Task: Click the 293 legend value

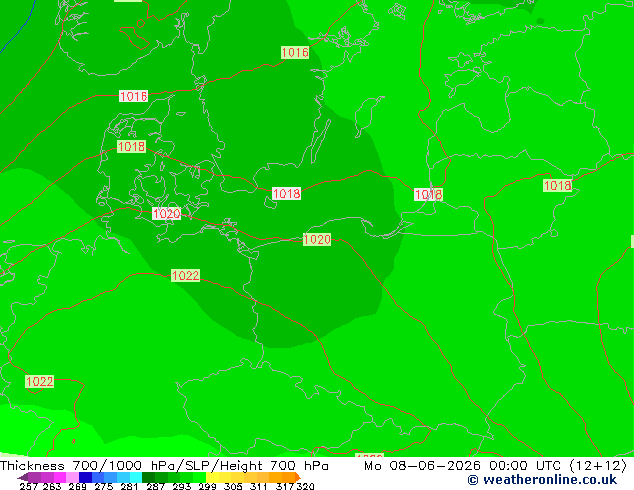Action: pyautogui.click(x=182, y=486)
